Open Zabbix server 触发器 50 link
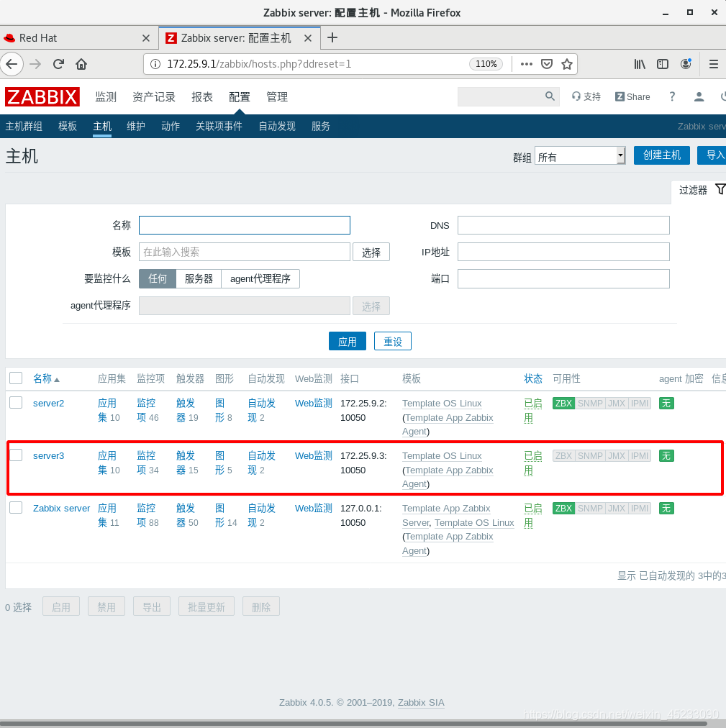 187,515
